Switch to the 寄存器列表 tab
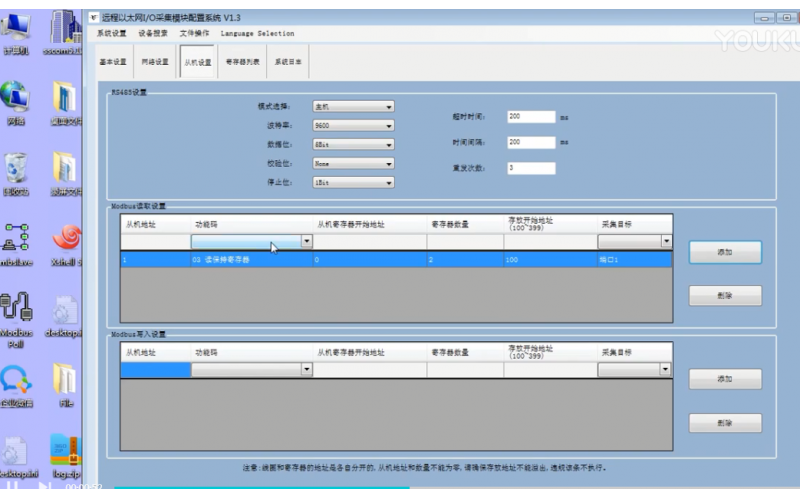Viewport: 800px width, 500px height. pyautogui.click(x=242, y=62)
